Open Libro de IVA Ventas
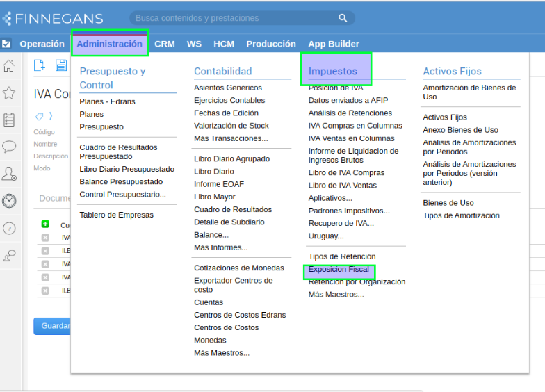Screen dimensions: 545x392 pos(342,185)
